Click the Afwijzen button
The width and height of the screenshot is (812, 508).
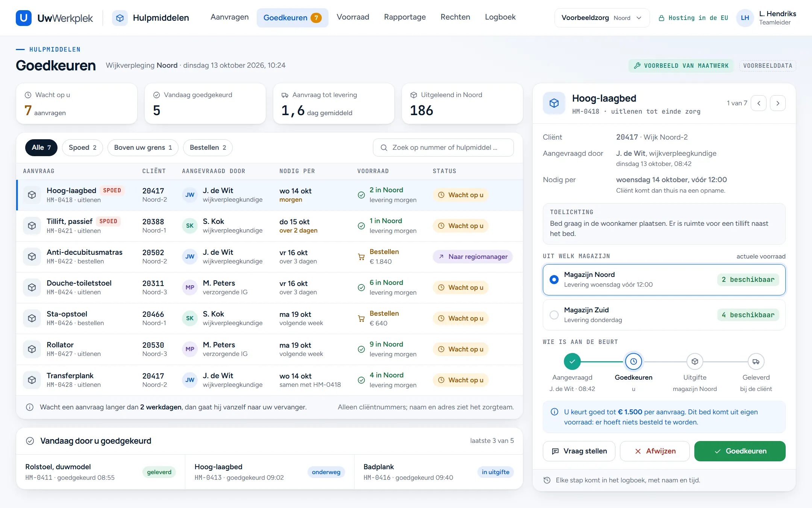coord(654,451)
